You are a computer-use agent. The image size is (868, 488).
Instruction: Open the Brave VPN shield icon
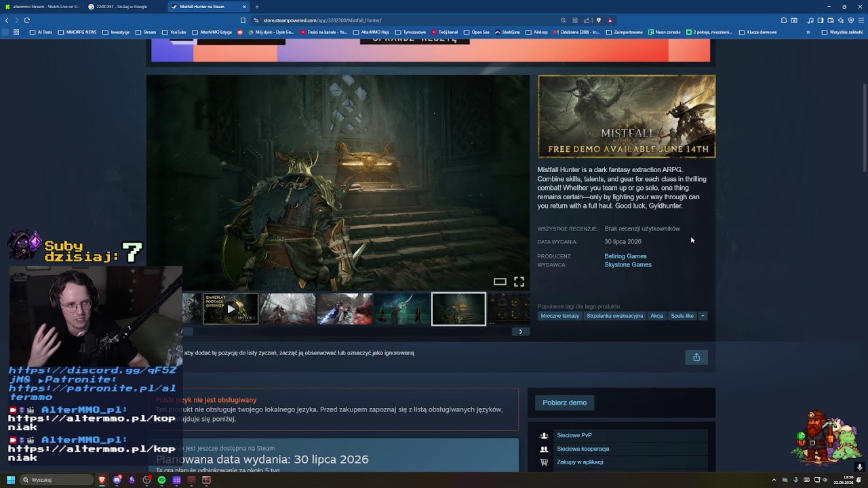click(x=850, y=20)
